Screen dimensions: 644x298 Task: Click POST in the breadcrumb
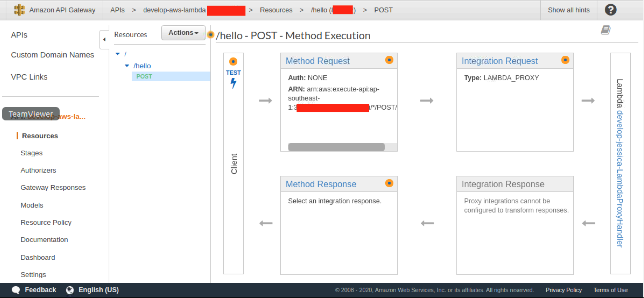(383, 10)
